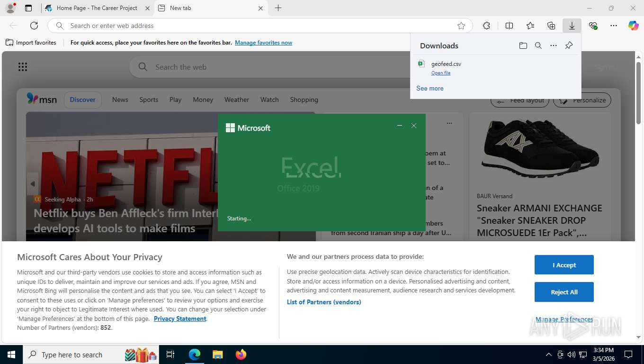This screenshot has width=644, height=364.
Task: Click the taskbar Type here to search box
Action: tap(91, 355)
